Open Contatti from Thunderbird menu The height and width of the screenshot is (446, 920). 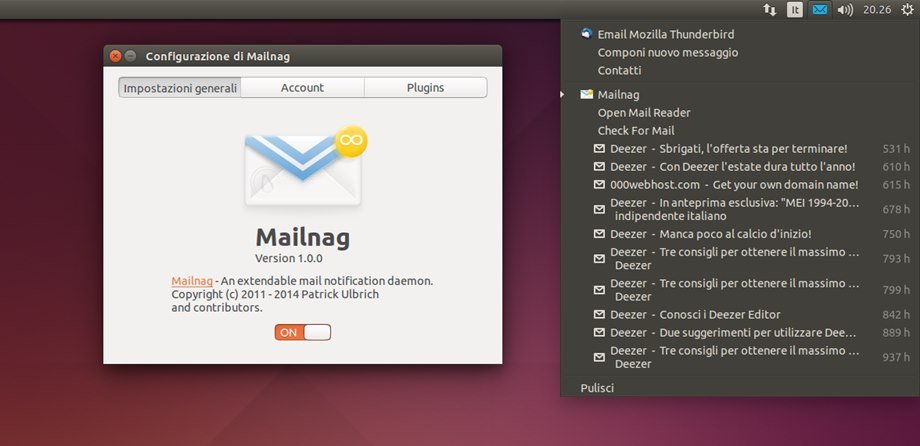pos(619,71)
